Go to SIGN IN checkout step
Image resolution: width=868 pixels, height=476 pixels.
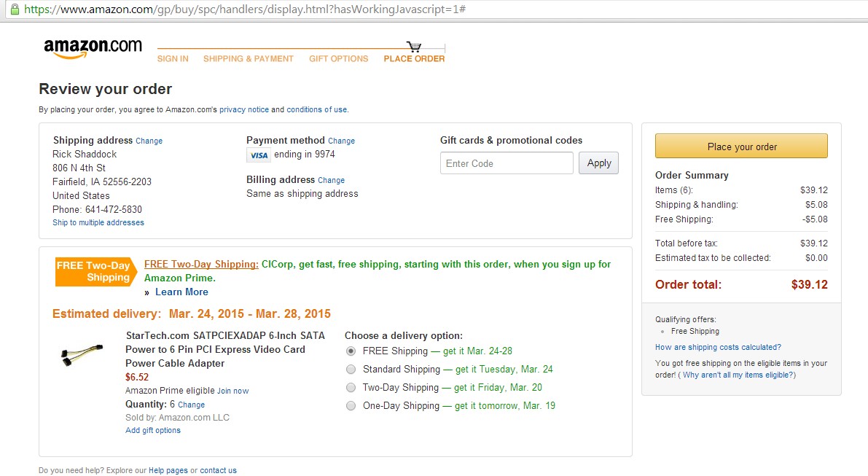pos(173,58)
